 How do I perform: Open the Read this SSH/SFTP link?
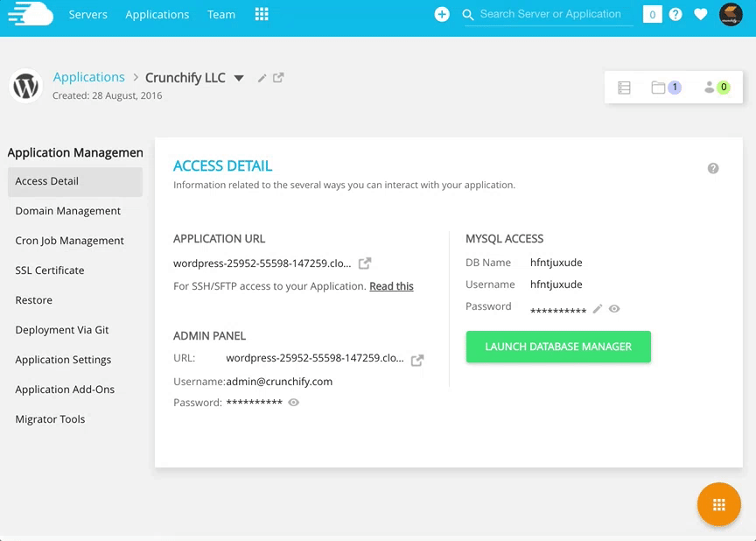click(391, 286)
